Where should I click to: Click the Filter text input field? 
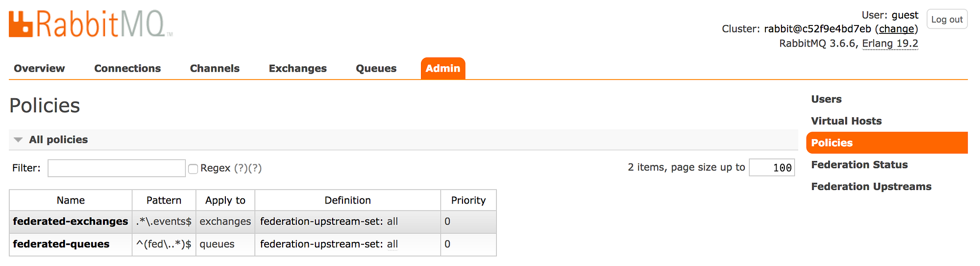(x=117, y=168)
